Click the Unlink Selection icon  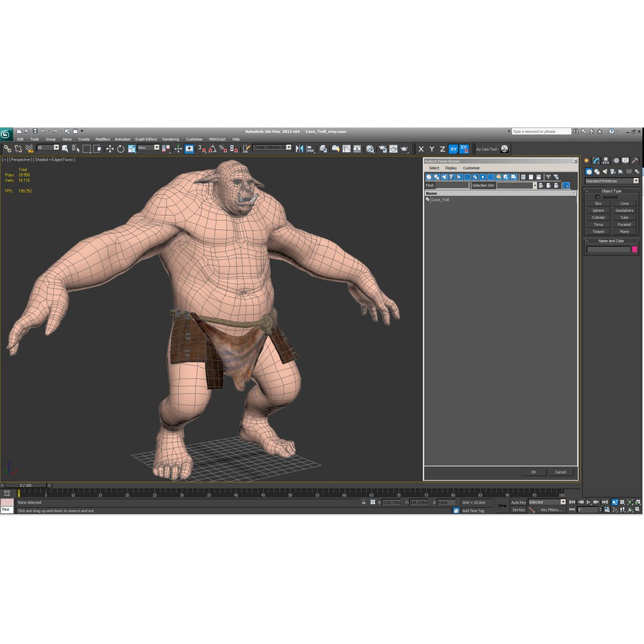18,148
